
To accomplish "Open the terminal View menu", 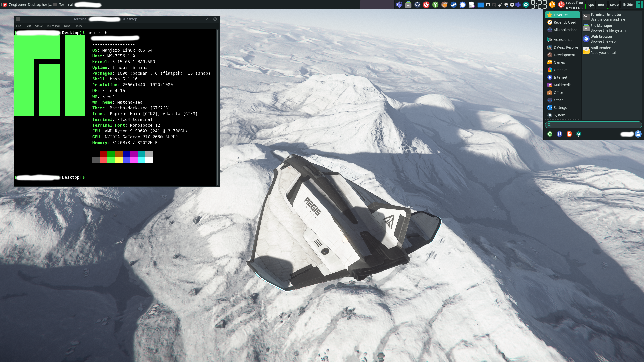I will point(39,26).
